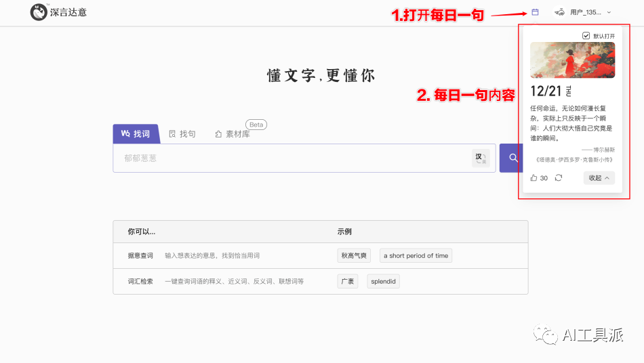Click the 深言达意 brand name text

[68, 12]
